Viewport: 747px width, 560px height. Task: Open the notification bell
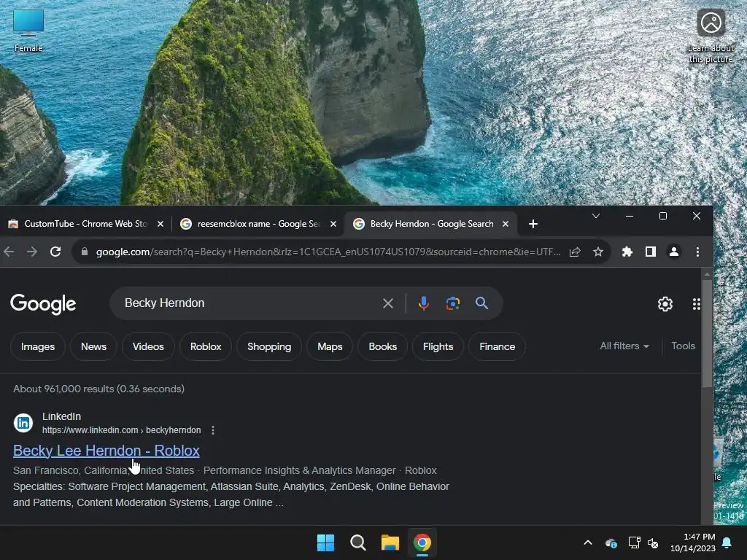[x=727, y=542]
